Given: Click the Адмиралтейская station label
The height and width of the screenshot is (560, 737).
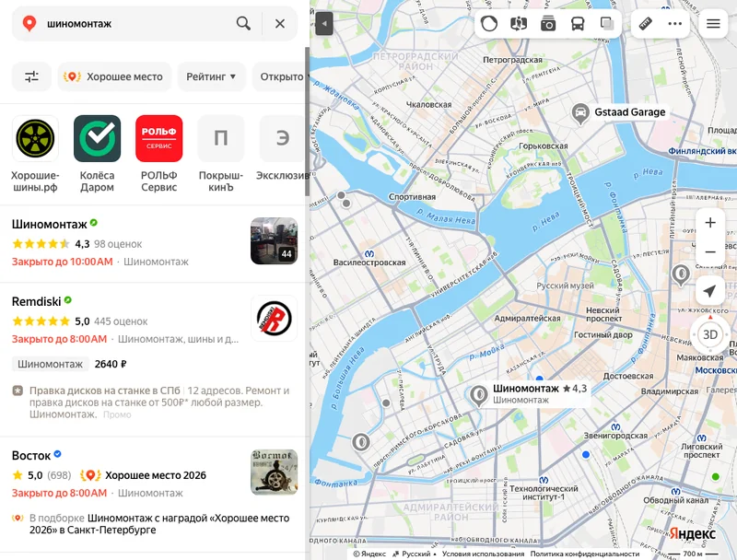Looking at the screenshot, I should coord(527,318).
